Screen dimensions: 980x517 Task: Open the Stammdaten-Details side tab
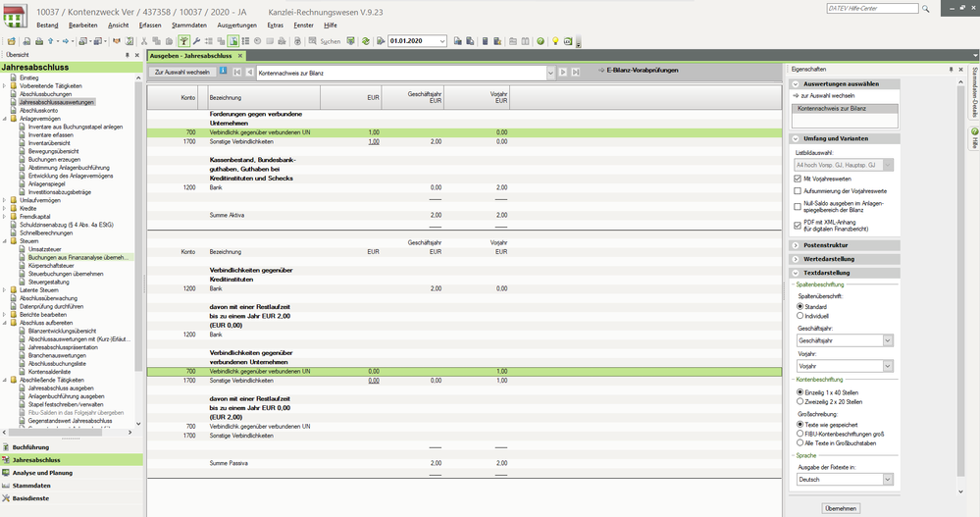(x=974, y=92)
